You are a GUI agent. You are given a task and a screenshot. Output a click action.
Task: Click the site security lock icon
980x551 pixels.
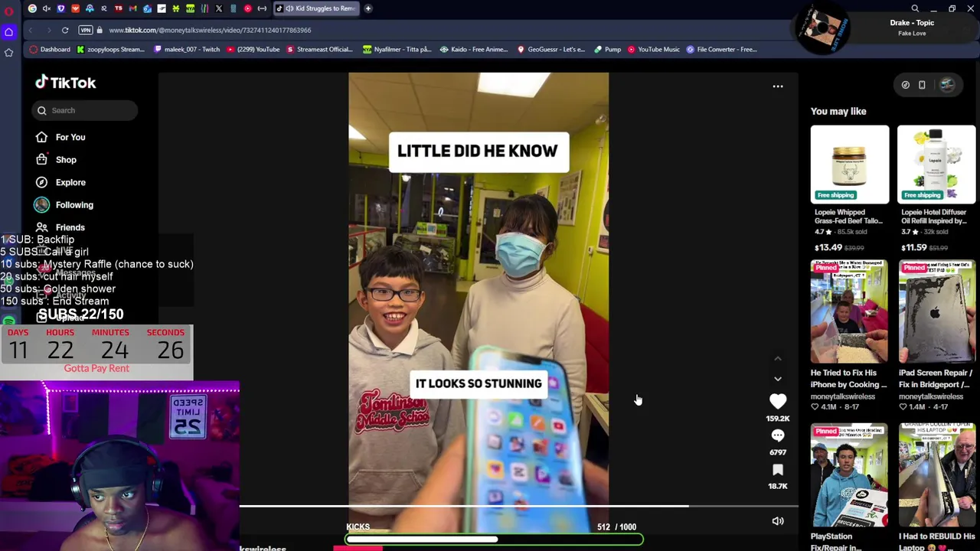click(x=100, y=30)
